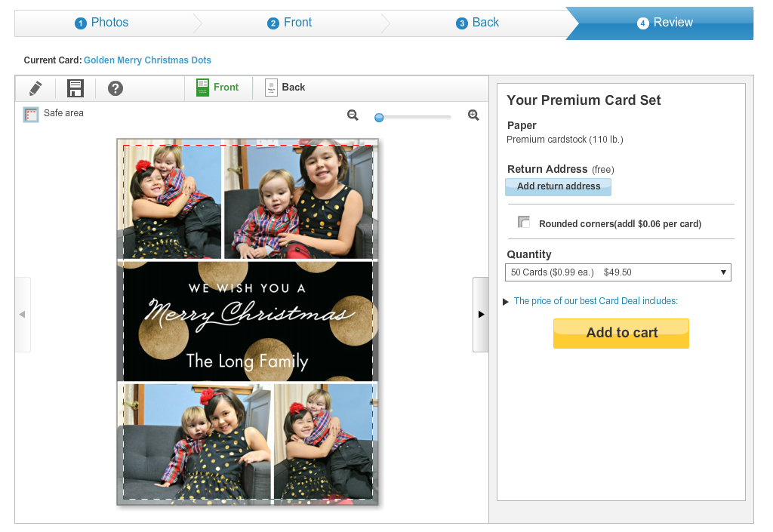Show the Front side of the card
Viewport: 773px width, 532px height.
(217, 88)
